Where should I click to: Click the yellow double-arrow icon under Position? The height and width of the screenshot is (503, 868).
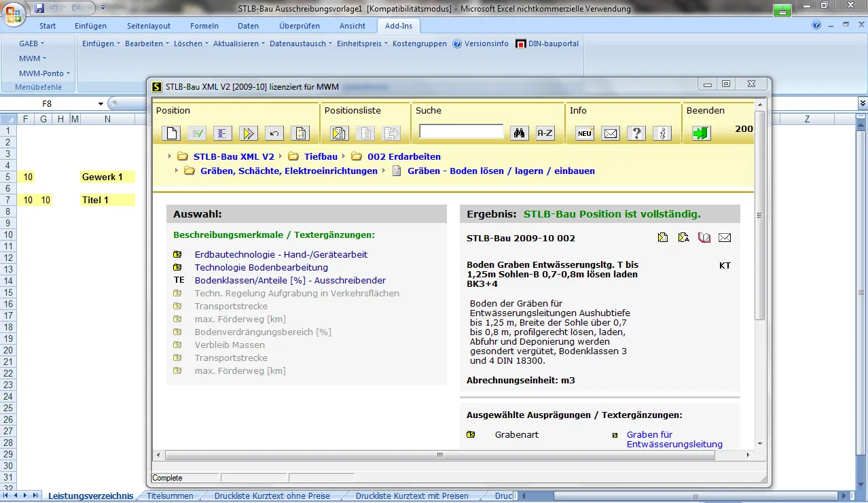[249, 133]
